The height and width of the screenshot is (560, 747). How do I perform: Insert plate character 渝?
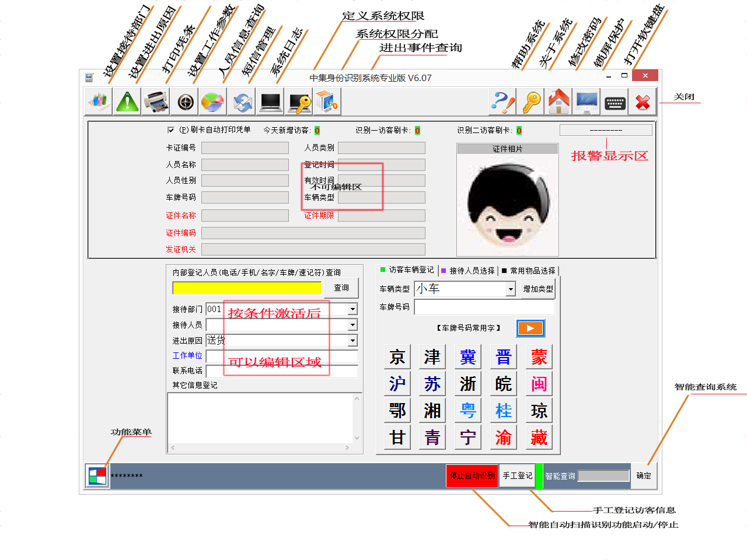[504, 437]
